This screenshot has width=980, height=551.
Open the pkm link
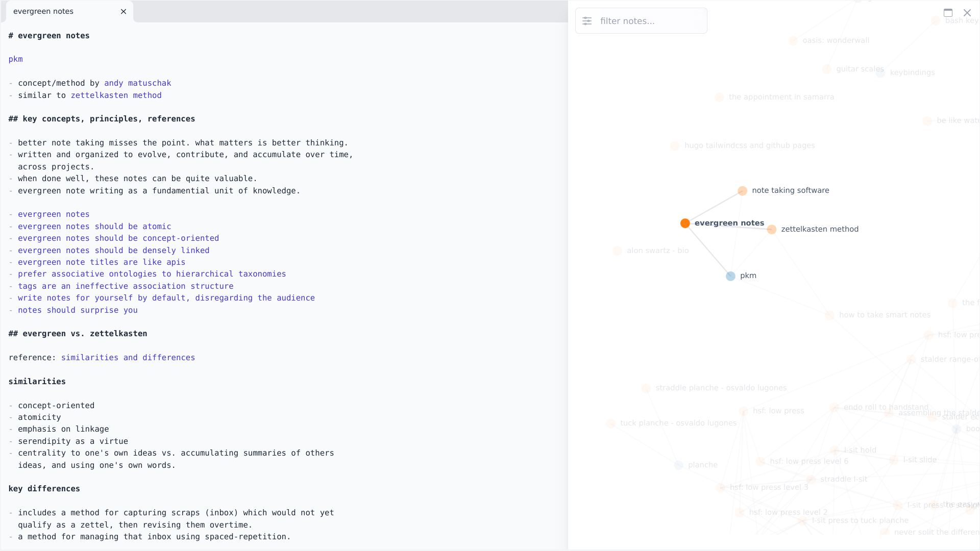15,59
